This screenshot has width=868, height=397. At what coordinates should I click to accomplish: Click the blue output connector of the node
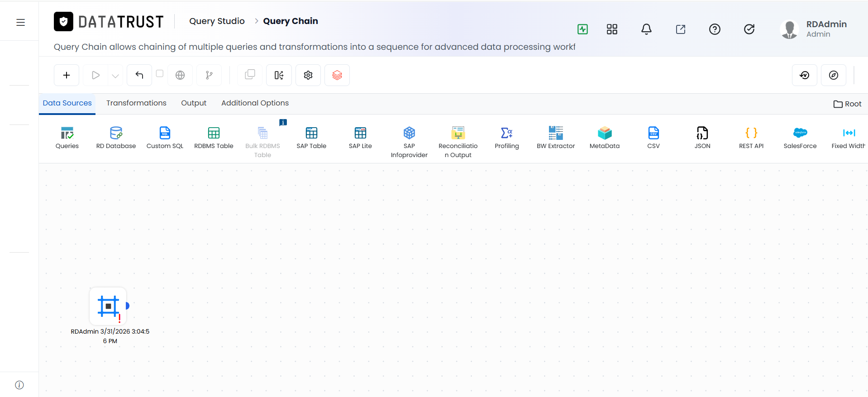coord(128,306)
